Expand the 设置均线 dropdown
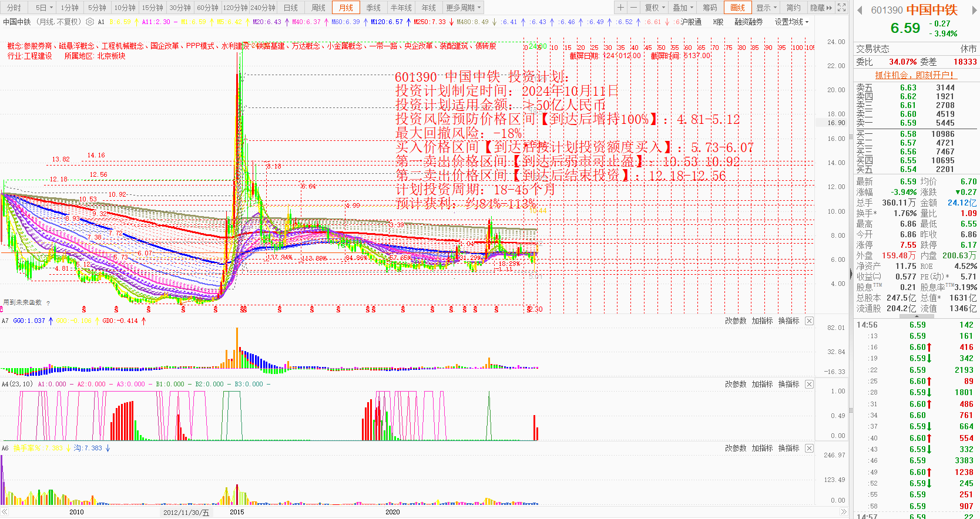 [x=791, y=22]
